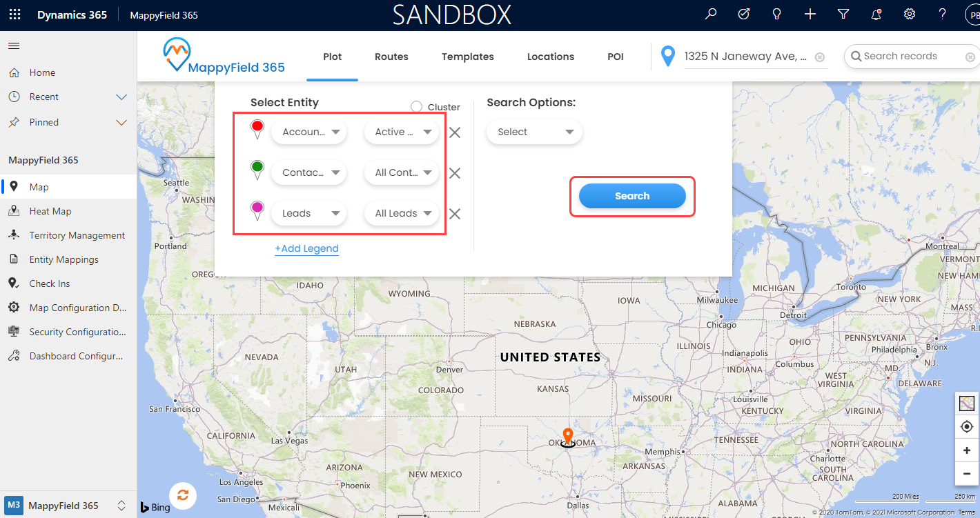Screen dimensions: 980x518
Task: Open the Search Options Select dropdown
Action: [x=534, y=132]
